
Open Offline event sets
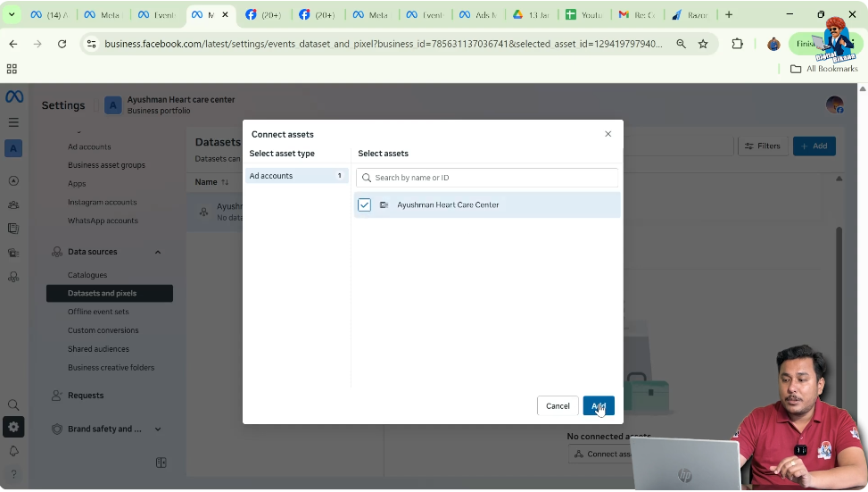click(98, 312)
